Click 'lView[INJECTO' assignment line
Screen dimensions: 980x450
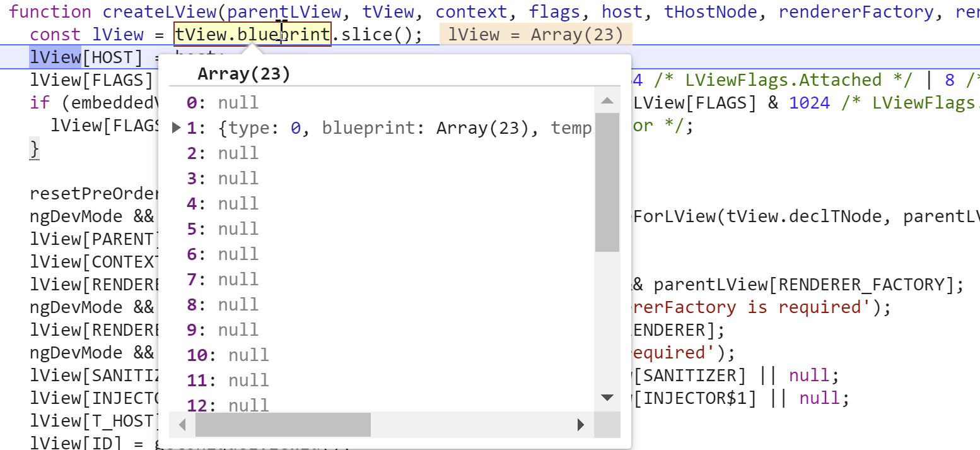(93, 398)
